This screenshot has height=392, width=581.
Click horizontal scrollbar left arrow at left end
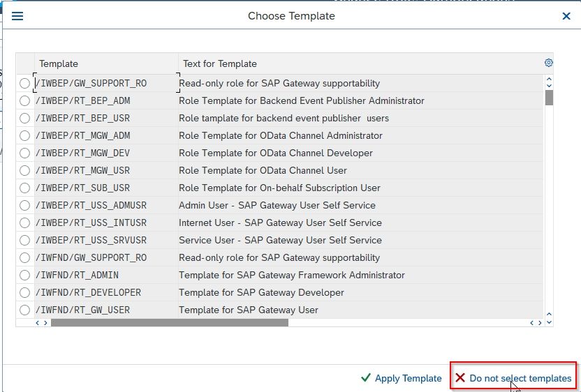pyautogui.click(x=37, y=323)
